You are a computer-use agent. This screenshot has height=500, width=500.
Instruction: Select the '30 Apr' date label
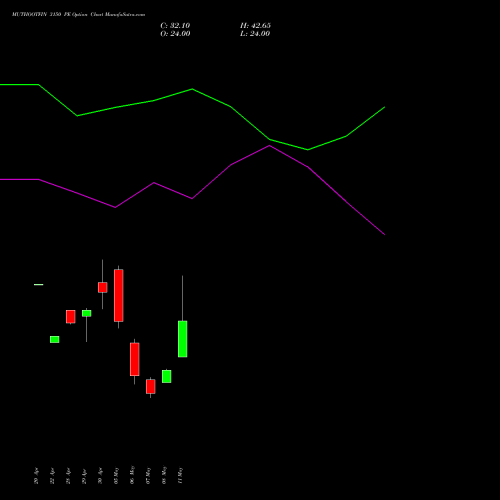(100, 476)
